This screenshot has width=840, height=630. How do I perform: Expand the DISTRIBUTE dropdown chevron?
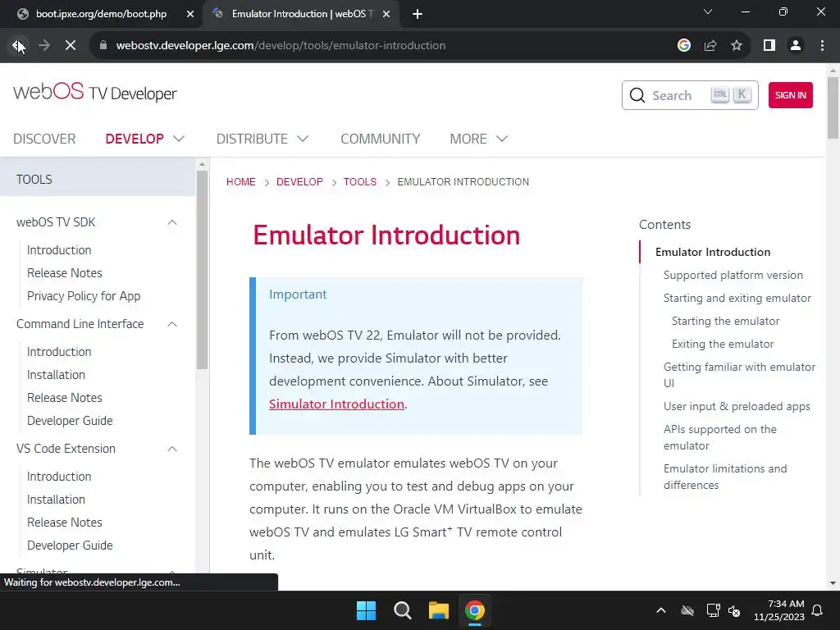303,139
